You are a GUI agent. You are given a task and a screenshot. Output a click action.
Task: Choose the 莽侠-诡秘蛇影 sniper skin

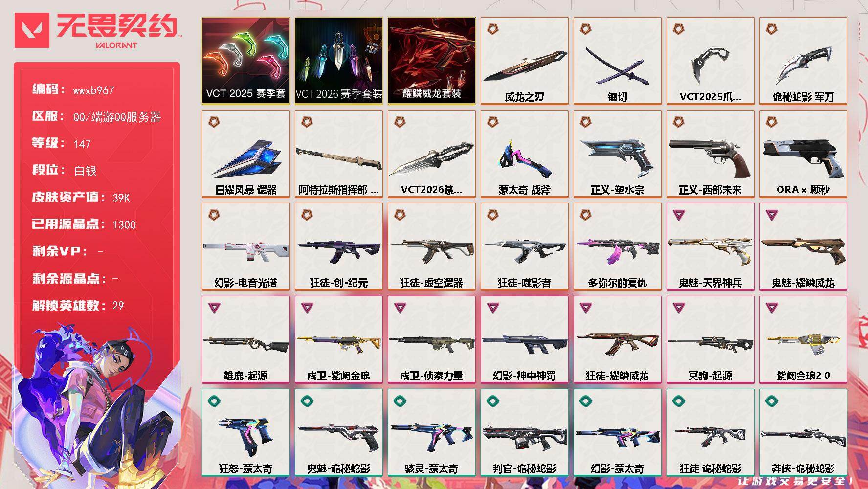point(803,432)
